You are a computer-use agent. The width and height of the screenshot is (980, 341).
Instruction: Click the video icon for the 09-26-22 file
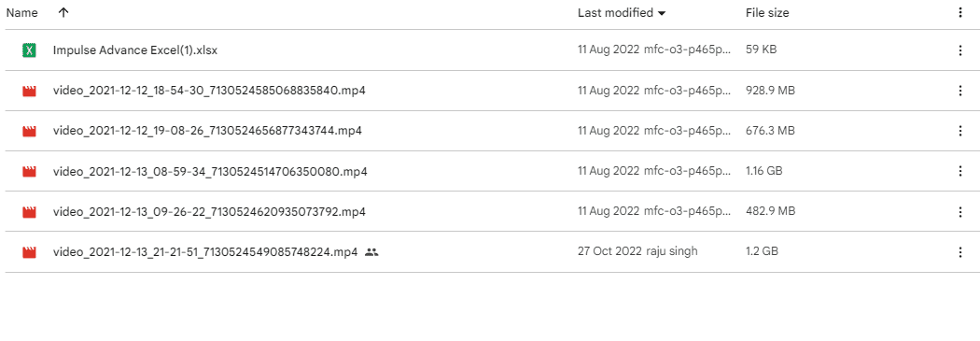(x=28, y=211)
